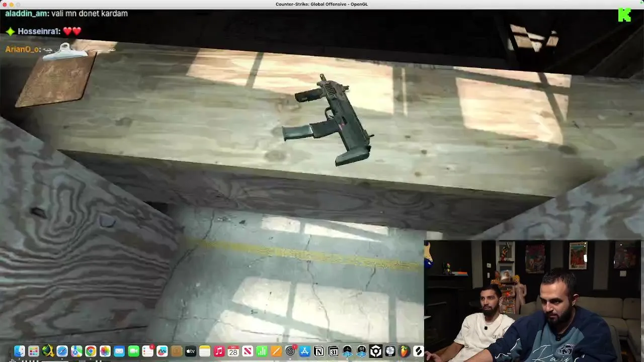Click the green badge beside Hosseinra1

tap(10, 31)
